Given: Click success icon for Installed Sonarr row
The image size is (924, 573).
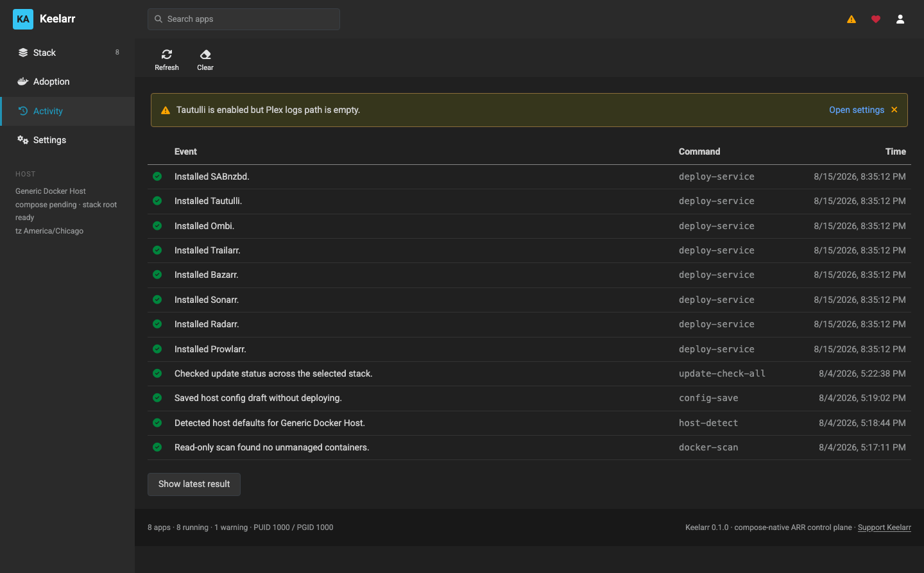Looking at the screenshot, I should 157,300.
